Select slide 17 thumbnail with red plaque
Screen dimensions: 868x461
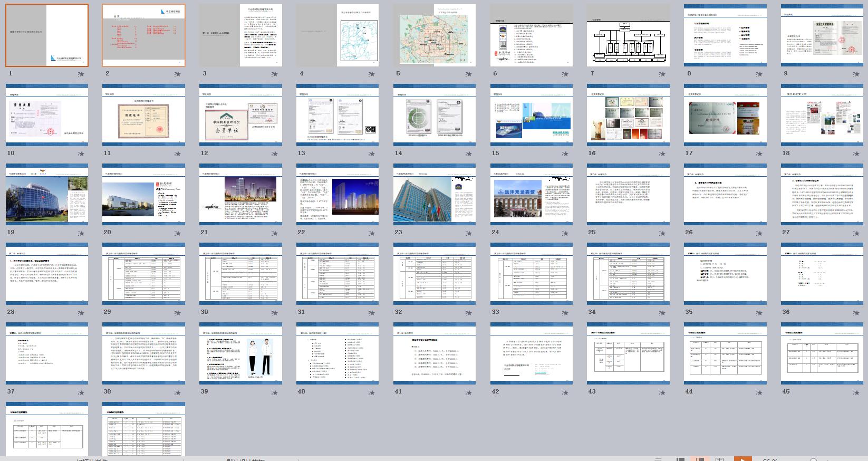tap(725, 115)
